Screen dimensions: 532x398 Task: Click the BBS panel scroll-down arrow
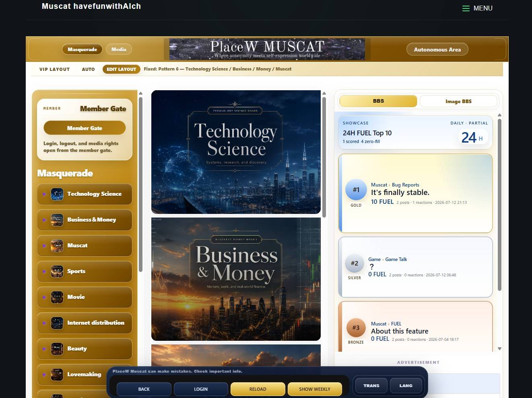(499, 349)
